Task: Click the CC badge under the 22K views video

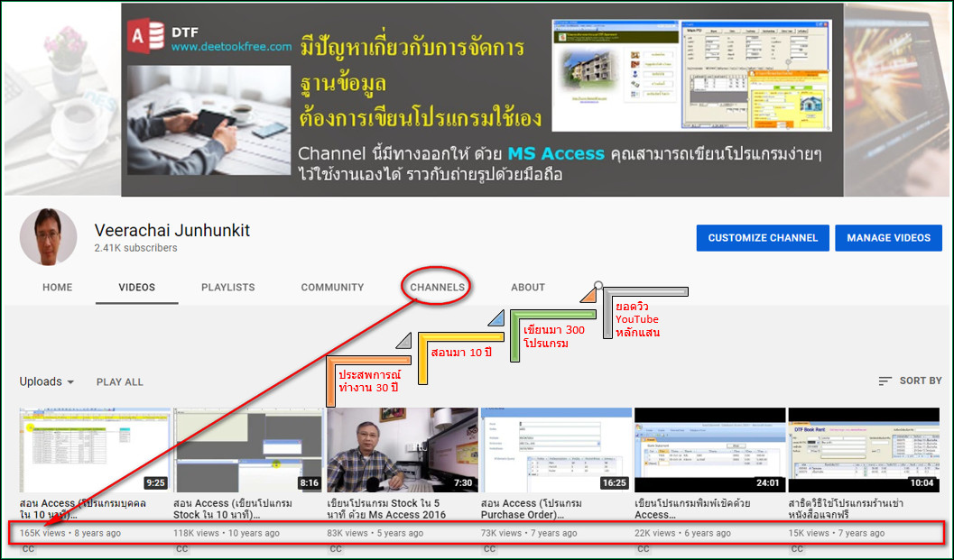Action: pos(644,548)
